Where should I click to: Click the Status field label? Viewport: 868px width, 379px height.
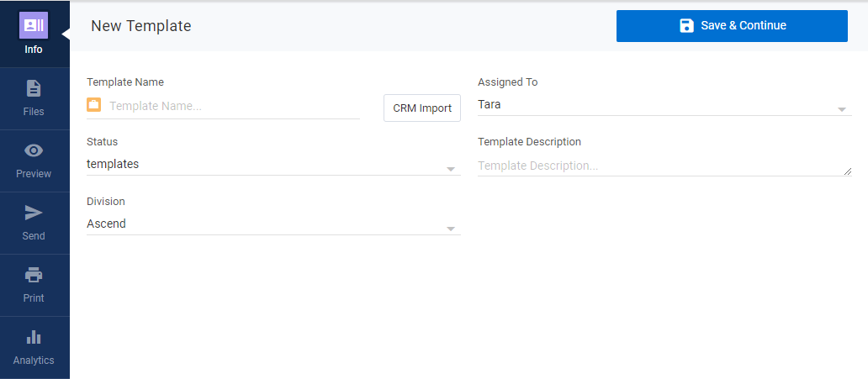click(x=103, y=142)
